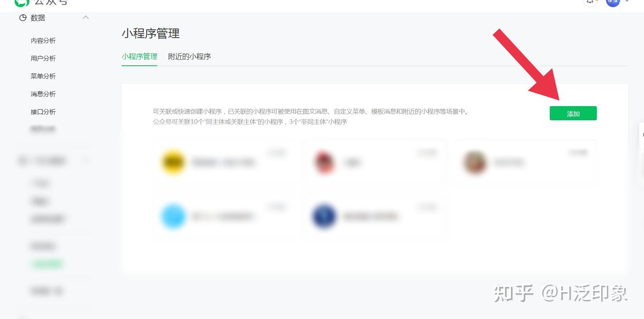
Task: Select 消息分析 in the sidebar
Action: point(43,94)
